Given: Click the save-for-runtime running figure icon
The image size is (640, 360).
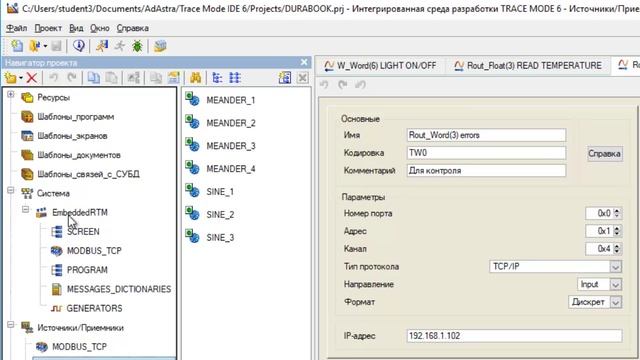Looking at the screenshot, I should tap(102, 46).
